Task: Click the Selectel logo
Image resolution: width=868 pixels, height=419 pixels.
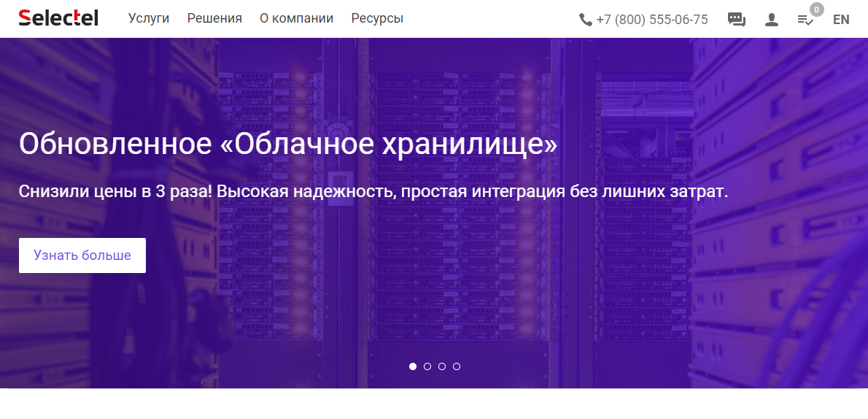Action: [58, 18]
